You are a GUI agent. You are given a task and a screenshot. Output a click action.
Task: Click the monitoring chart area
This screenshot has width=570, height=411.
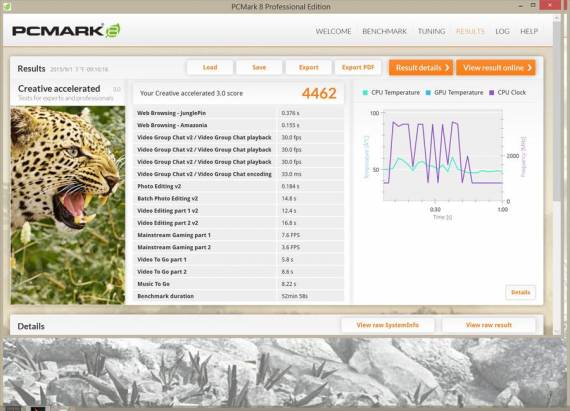tap(443, 156)
